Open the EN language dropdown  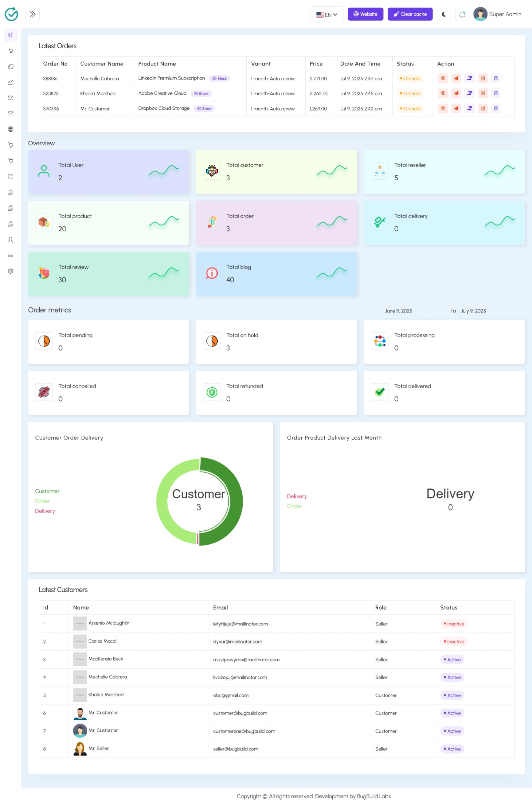click(327, 14)
